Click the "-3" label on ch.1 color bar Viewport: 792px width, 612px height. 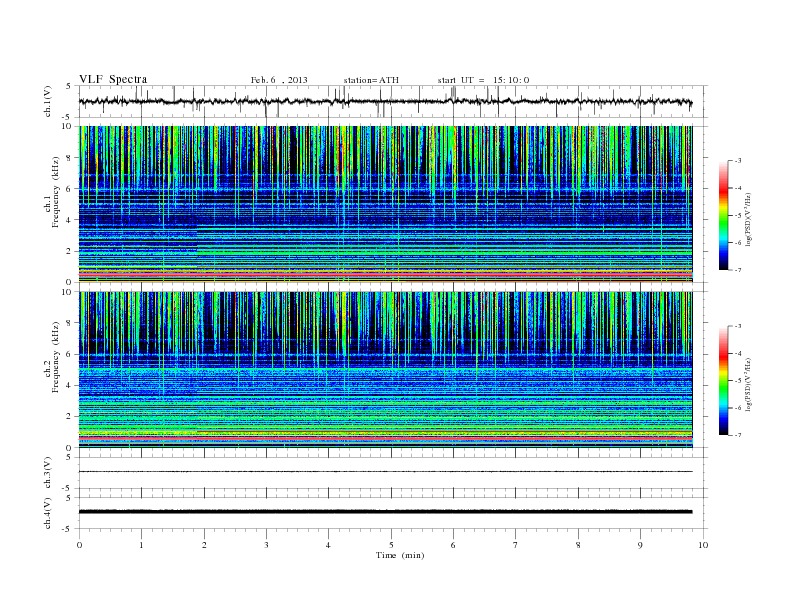[x=738, y=161]
